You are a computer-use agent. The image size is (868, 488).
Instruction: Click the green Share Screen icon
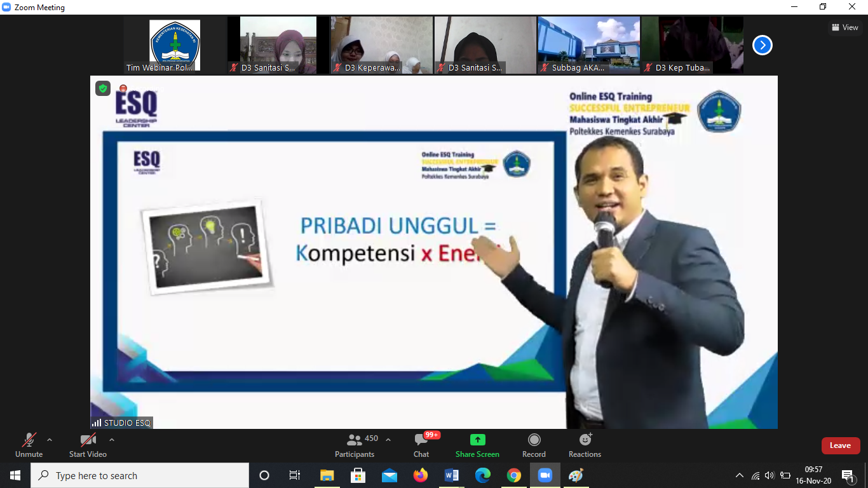477,445
